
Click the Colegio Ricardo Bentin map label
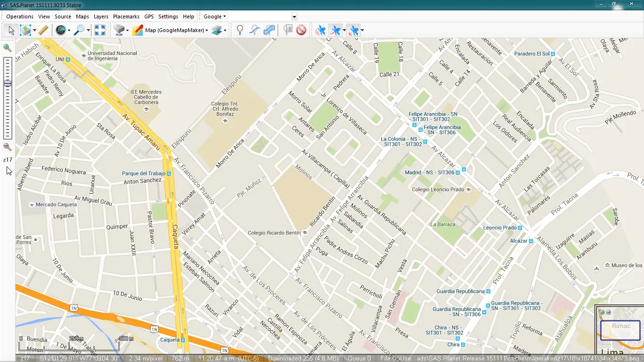(274, 233)
